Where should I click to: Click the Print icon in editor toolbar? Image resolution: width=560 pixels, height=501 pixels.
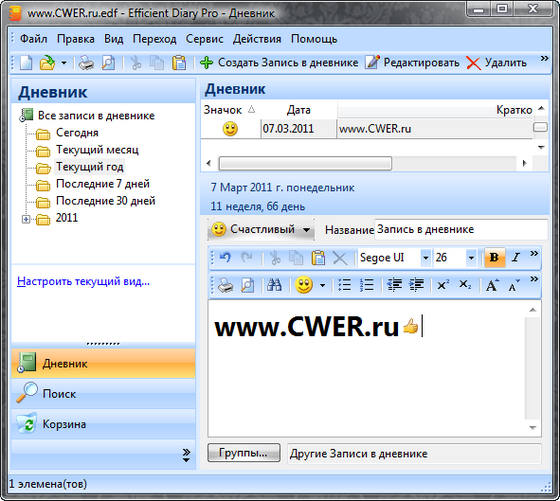[225, 285]
